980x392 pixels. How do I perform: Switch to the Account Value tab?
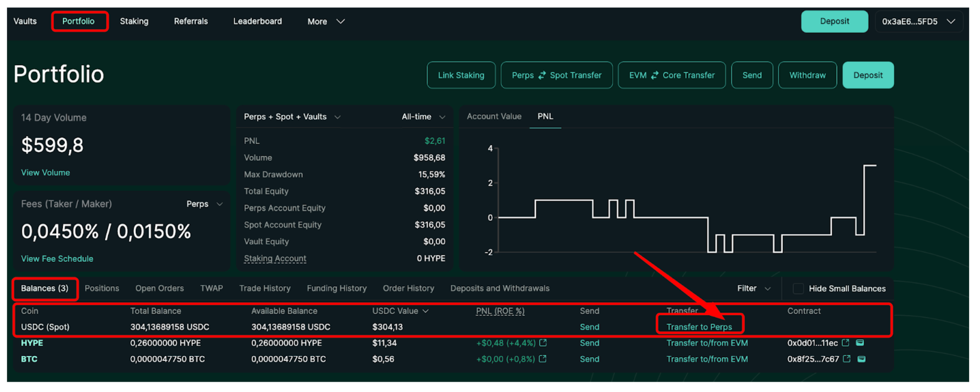click(x=494, y=116)
